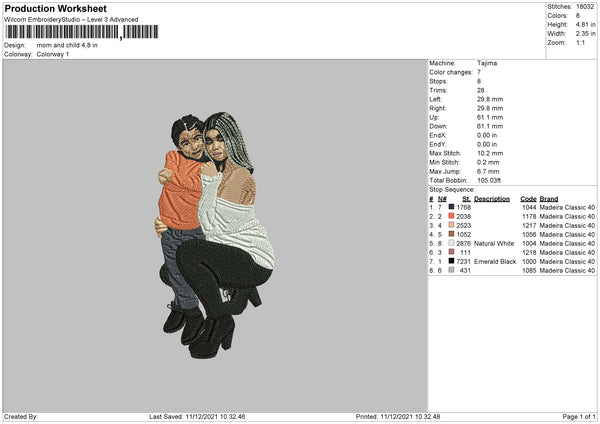This screenshot has height=424, width=600.
Task: Click the EndX value 0.00 in
Action: [487, 135]
